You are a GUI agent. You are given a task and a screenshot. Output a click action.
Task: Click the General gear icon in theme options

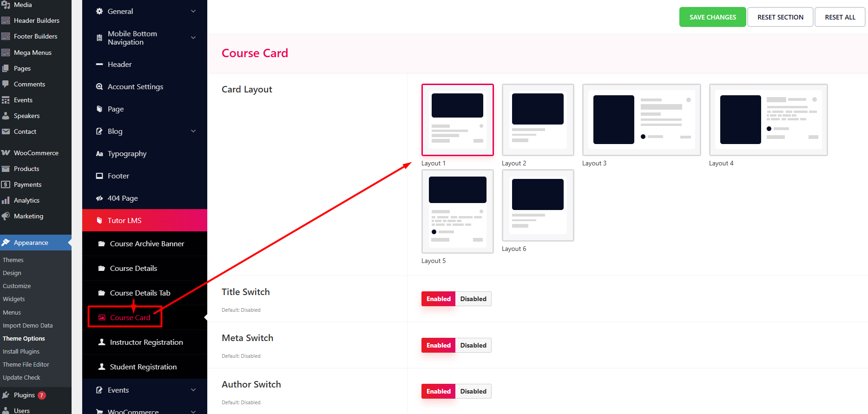pyautogui.click(x=99, y=11)
